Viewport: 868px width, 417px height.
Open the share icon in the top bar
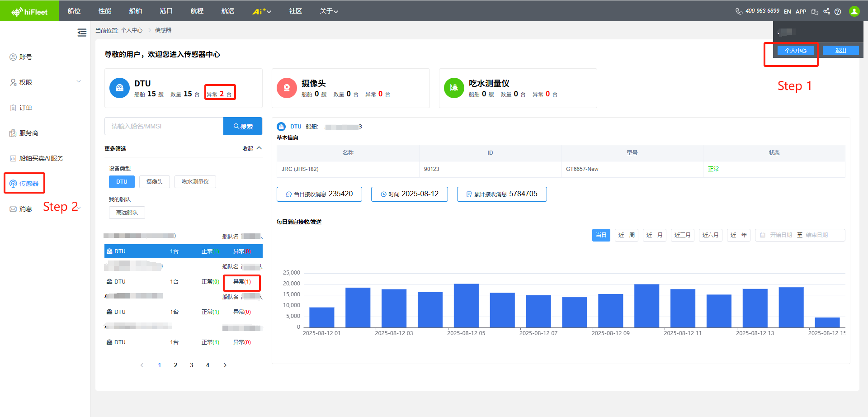tap(826, 11)
